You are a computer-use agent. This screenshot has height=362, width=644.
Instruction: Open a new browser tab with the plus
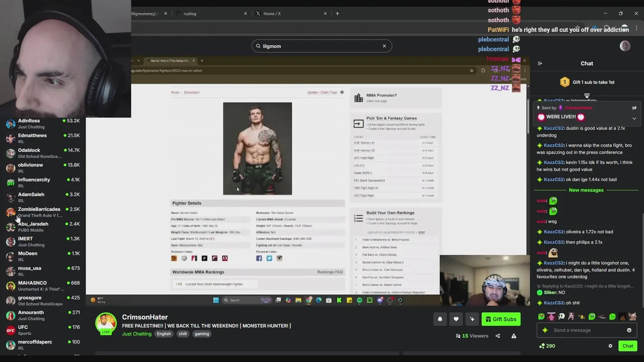point(337,14)
